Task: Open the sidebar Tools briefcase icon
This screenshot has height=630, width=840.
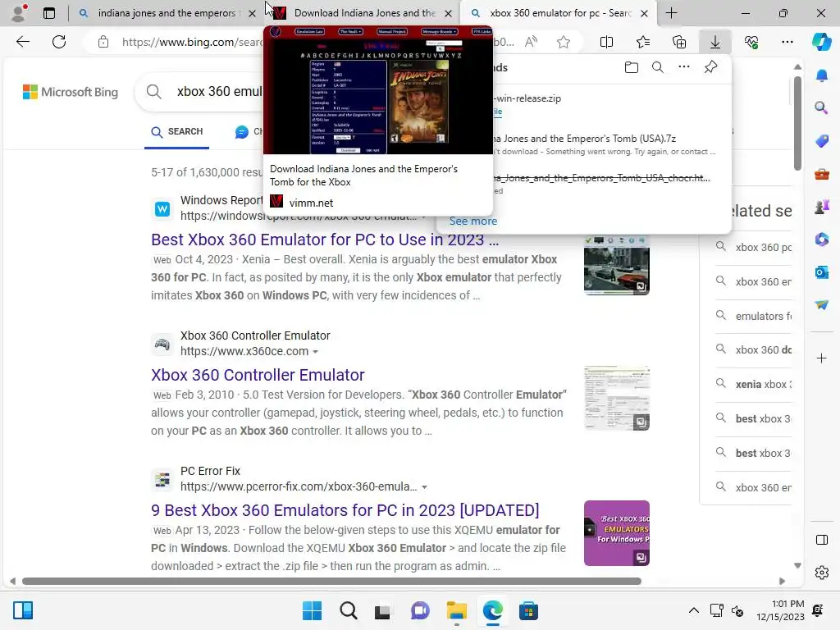Action: (821, 174)
